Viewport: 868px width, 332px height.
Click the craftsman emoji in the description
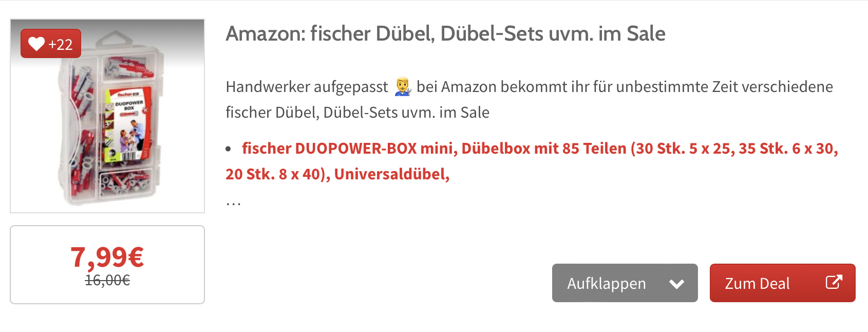click(x=403, y=87)
